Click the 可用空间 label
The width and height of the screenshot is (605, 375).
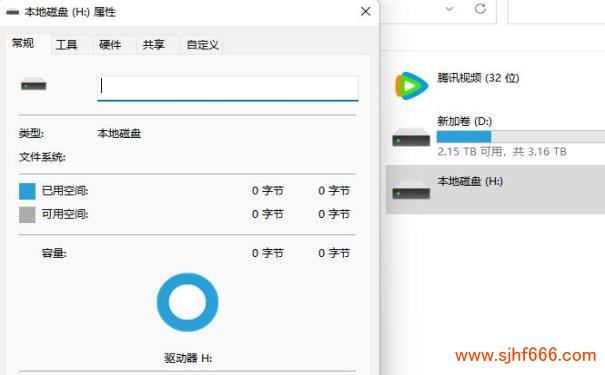(65, 214)
